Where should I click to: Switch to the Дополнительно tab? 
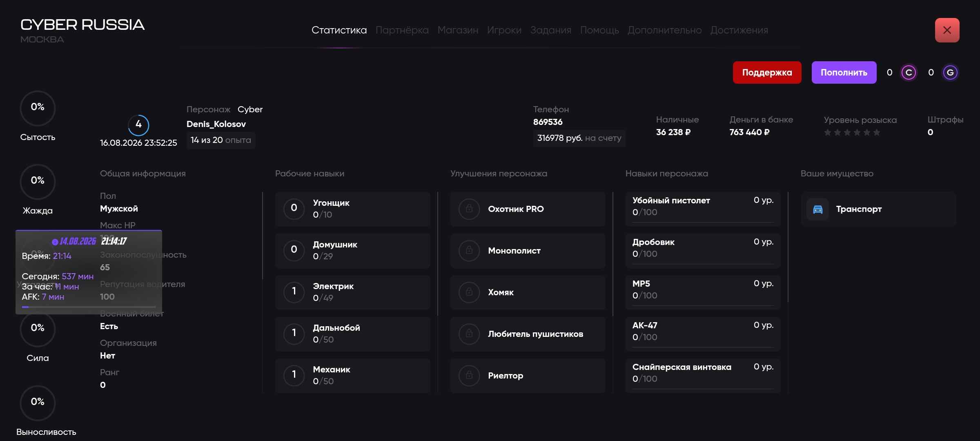point(665,30)
